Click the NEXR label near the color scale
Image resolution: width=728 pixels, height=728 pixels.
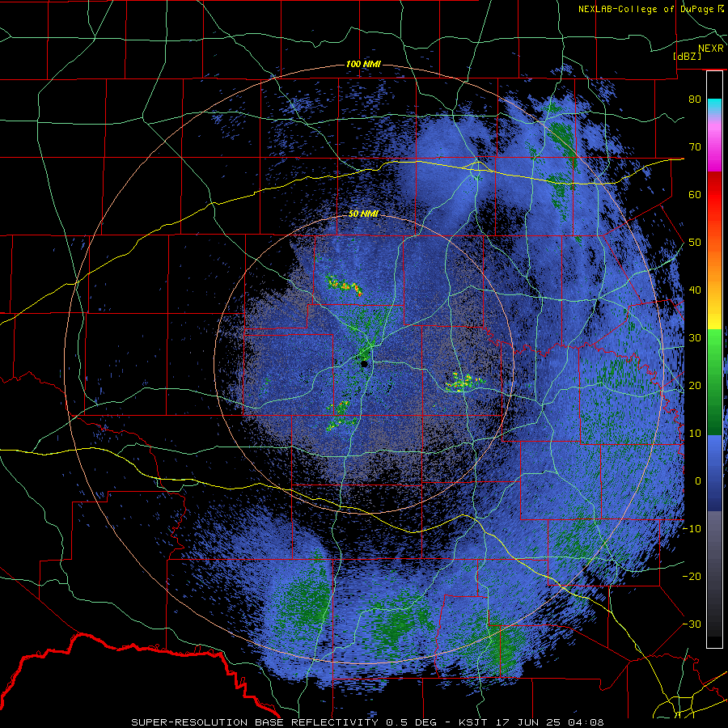coord(711,49)
